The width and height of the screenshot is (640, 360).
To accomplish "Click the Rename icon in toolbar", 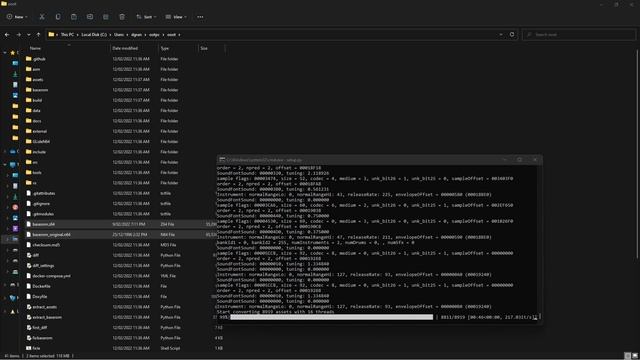I will (x=90, y=17).
